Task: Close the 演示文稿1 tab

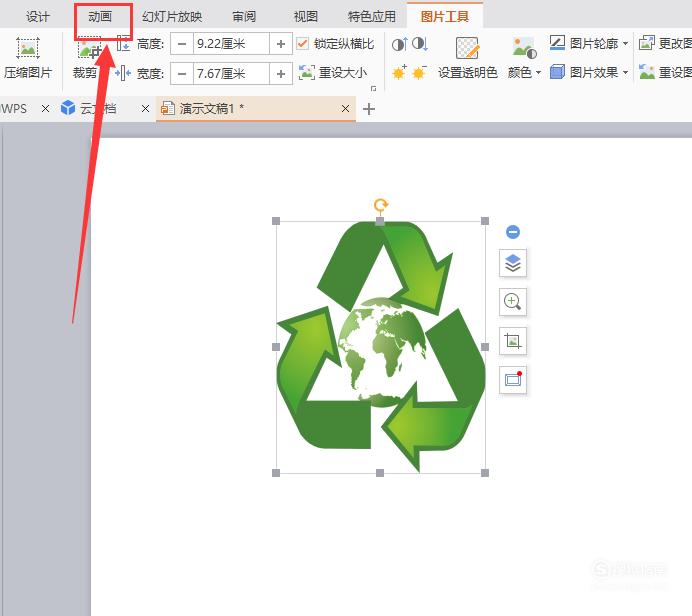Action: [346, 109]
